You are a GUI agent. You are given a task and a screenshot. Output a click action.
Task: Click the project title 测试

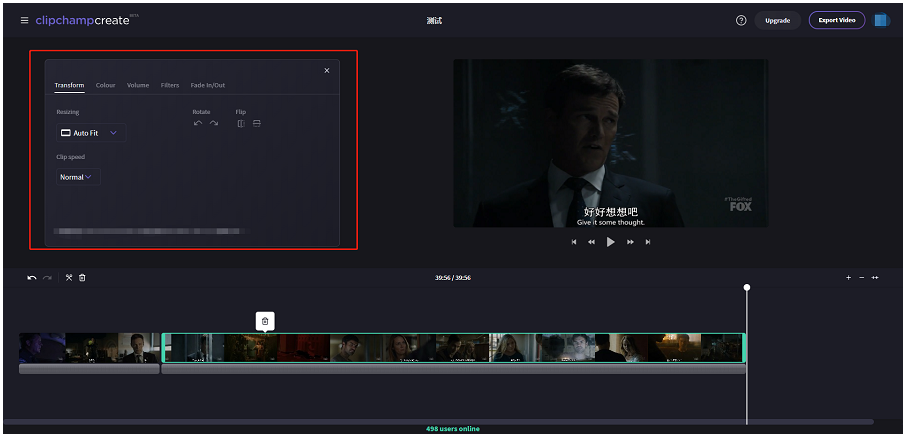(x=434, y=20)
